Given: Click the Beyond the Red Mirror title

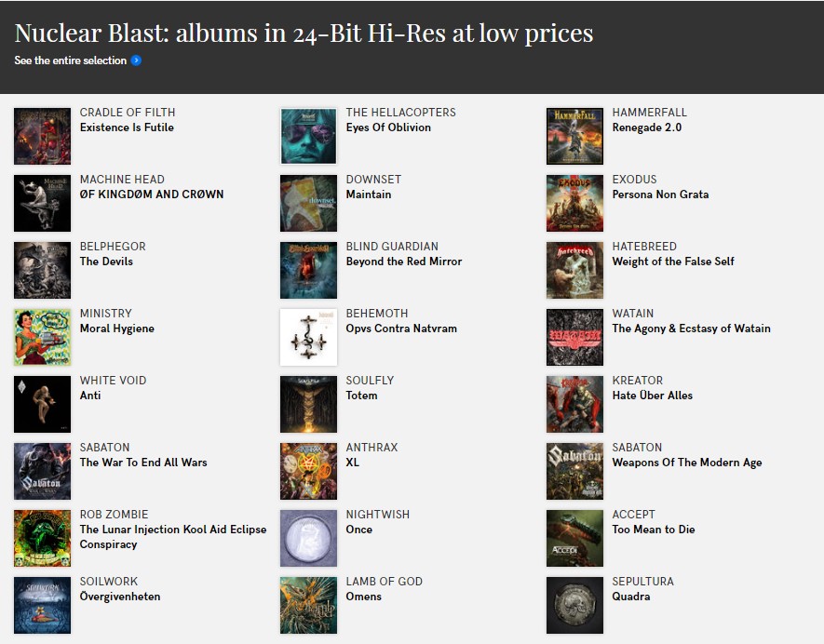Looking at the screenshot, I should pos(403,262).
